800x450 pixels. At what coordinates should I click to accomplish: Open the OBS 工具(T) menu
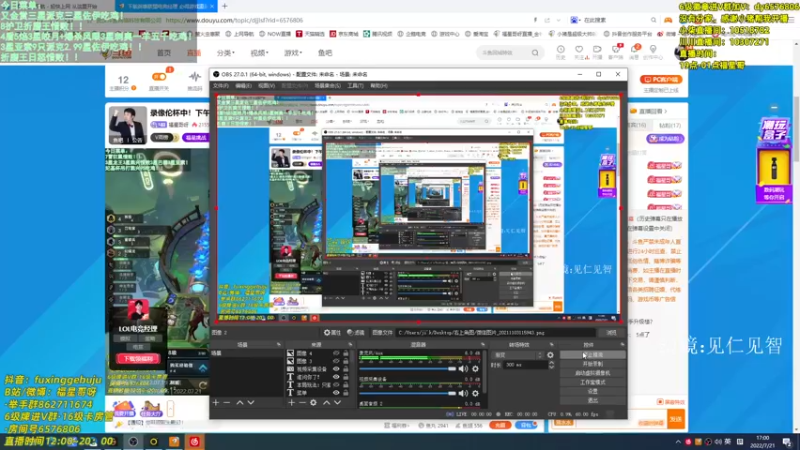pos(355,86)
